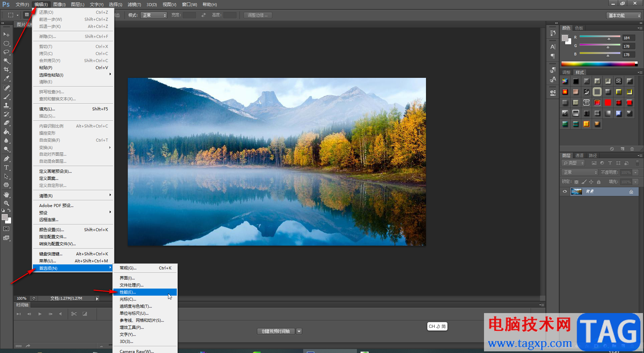Split the clip with timeline scissors icon
The height and width of the screenshot is (353, 644).
(x=74, y=314)
